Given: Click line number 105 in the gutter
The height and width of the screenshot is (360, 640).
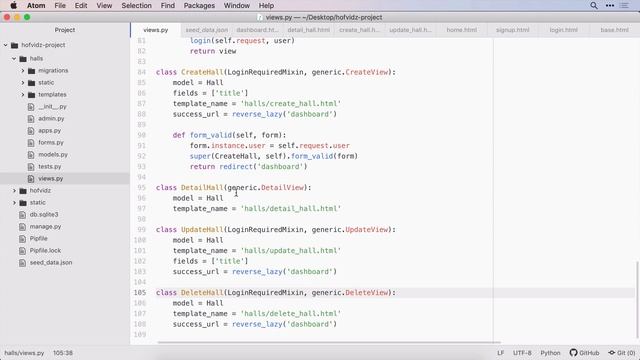Looking at the screenshot, I should pos(140,293).
